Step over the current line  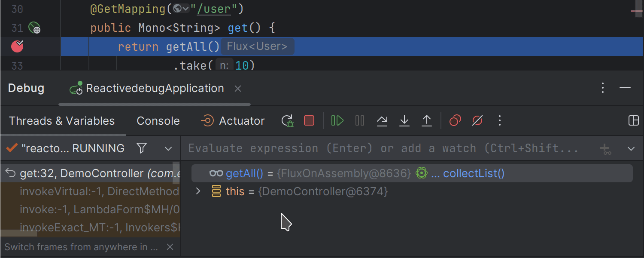coord(382,121)
